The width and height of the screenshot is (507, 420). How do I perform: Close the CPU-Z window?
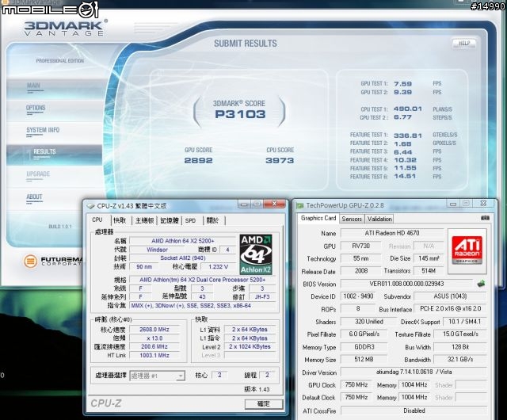(275, 204)
